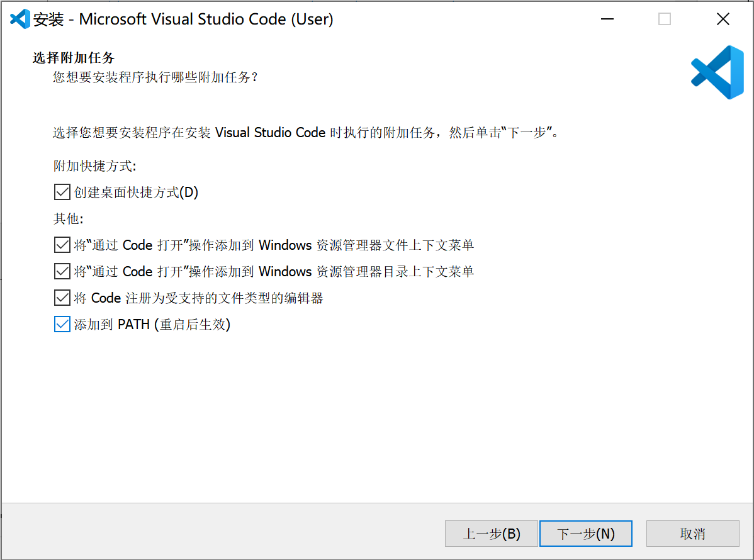This screenshot has width=754, height=560.
Task: Disable the file context menu "通过 Code 打开" option
Action: (61, 245)
